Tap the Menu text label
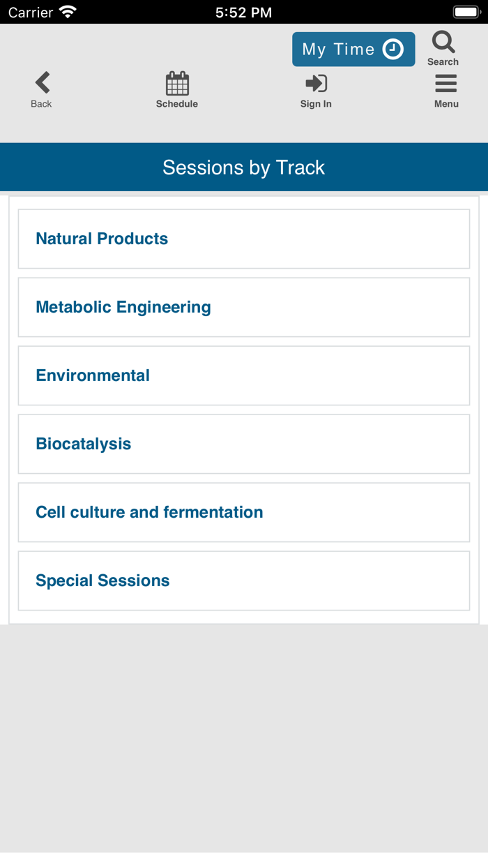488x868 pixels. coord(446,104)
